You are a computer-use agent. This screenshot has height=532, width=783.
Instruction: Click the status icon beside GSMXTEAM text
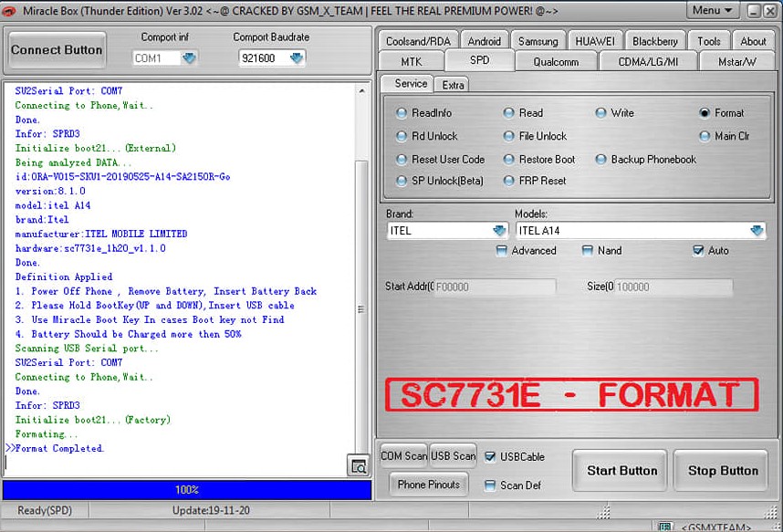coord(664,527)
